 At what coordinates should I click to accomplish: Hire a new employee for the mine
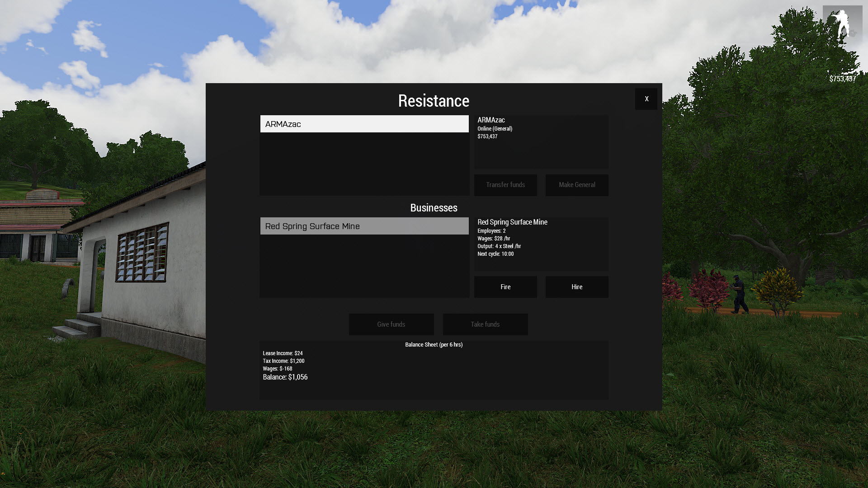(x=576, y=287)
